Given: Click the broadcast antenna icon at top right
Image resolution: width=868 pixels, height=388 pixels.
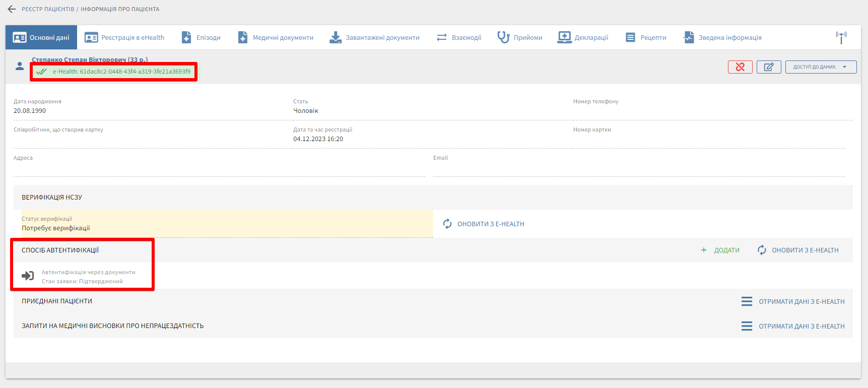Looking at the screenshot, I should (x=841, y=37).
